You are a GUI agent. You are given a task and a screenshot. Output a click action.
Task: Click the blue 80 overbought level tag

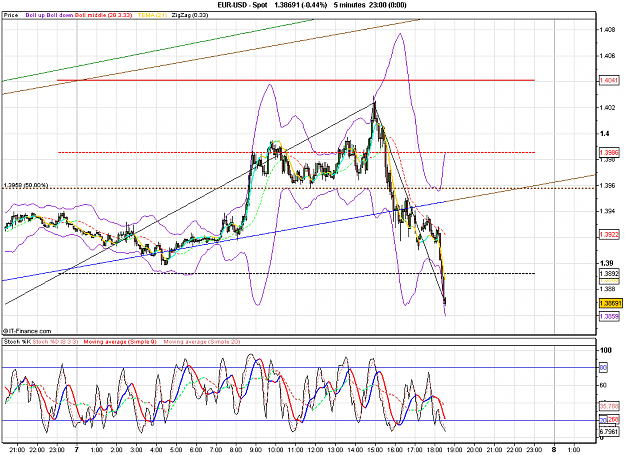(x=603, y=367)
